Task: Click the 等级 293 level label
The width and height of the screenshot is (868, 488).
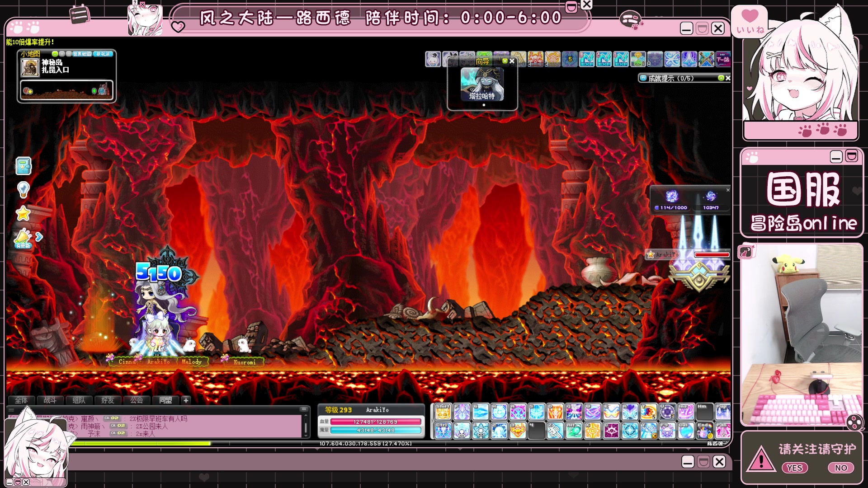Action: click(x=338, y=410)
